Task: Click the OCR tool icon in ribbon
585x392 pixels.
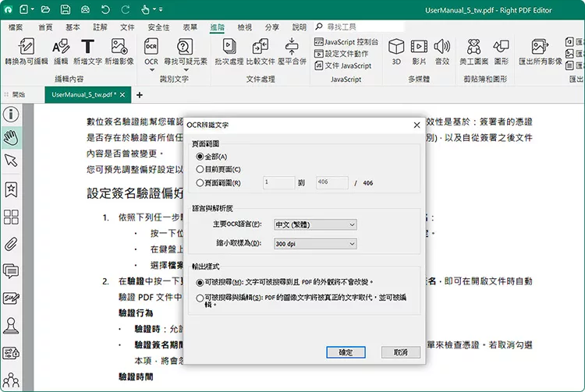Action: click(151, 47)
